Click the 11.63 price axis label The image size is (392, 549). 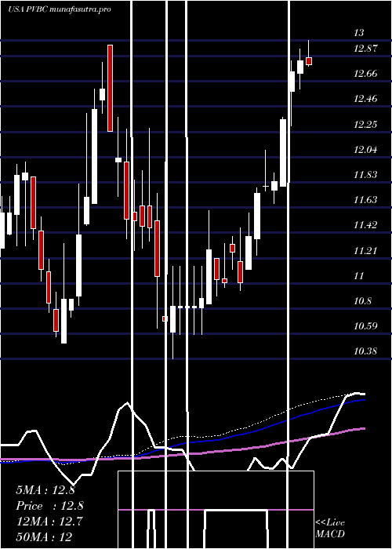[x=365, y=200]
